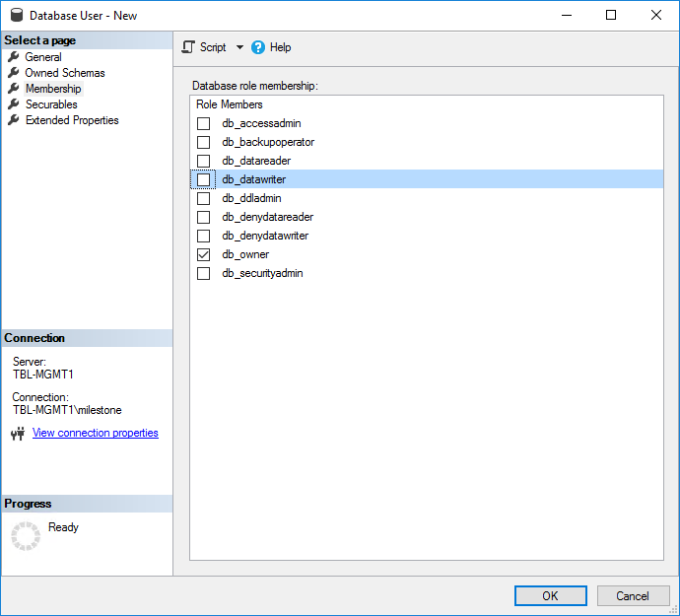680x616 pixels.
Task: Click the Script icon in toolbar
Action: click(188, 47)
